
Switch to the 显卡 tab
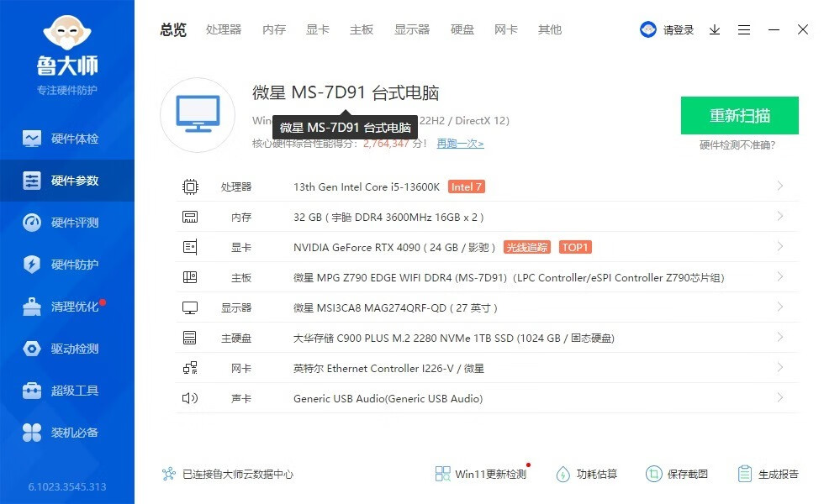[318, 30]
